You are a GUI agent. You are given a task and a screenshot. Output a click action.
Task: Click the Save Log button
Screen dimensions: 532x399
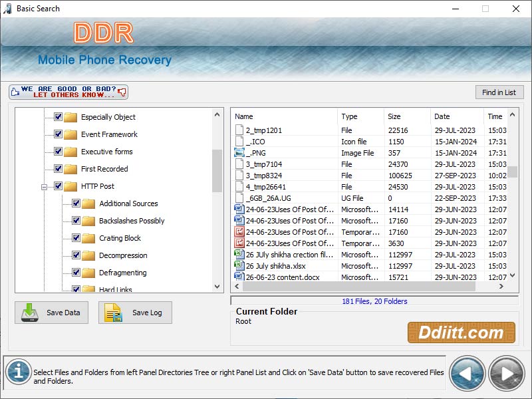[x=135, y=313]
